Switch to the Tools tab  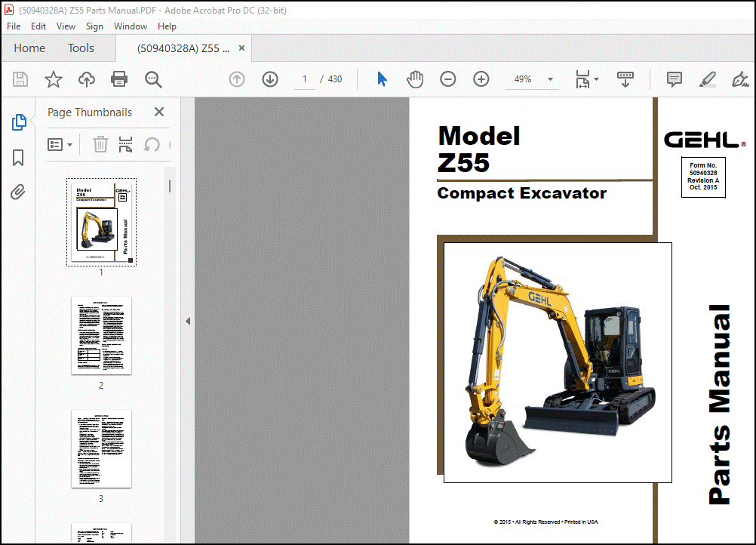(81, 48)
